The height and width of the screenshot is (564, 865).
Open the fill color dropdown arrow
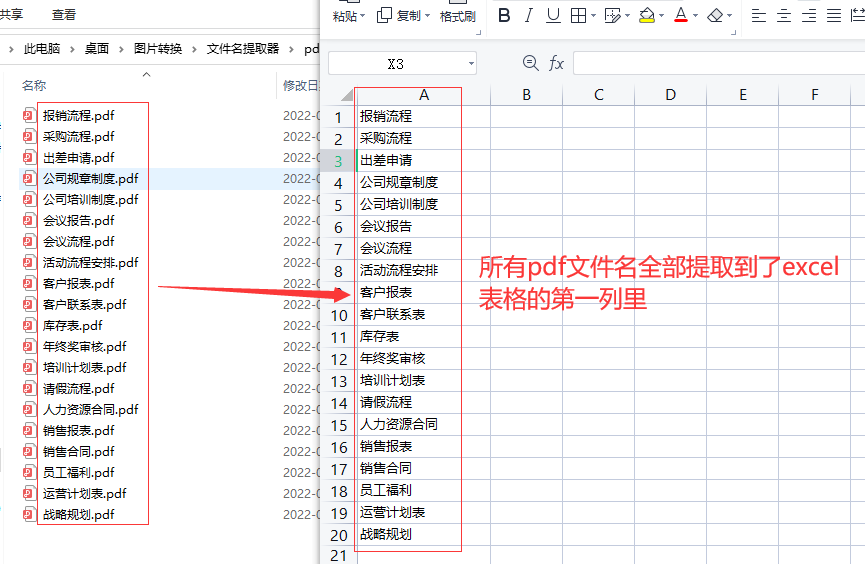click(x=661, y=15)
